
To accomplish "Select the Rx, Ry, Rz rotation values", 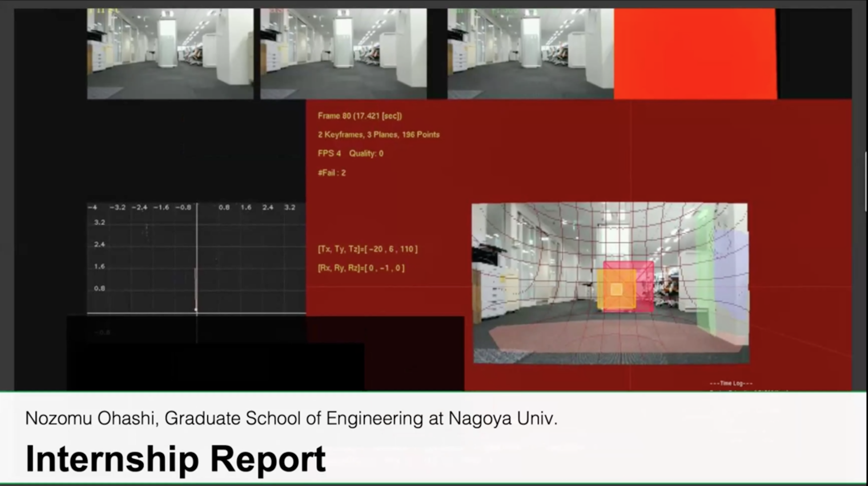I will (361, 268).
